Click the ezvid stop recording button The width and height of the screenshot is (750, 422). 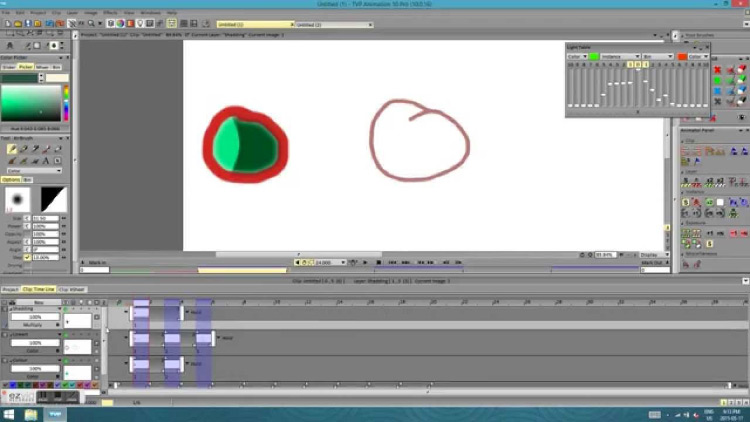point(57,397)
